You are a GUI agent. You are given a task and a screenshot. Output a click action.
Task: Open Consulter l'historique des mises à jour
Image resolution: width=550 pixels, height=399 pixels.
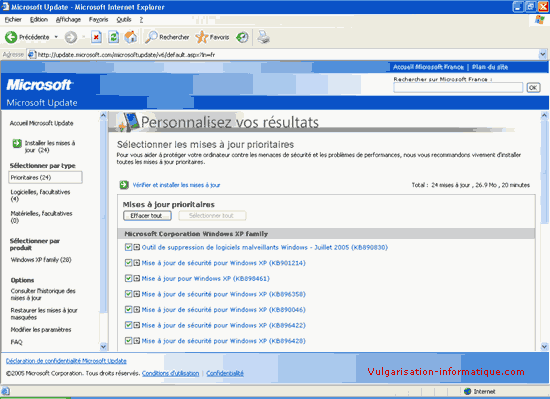pyautogui.click(x=43, y=294)
